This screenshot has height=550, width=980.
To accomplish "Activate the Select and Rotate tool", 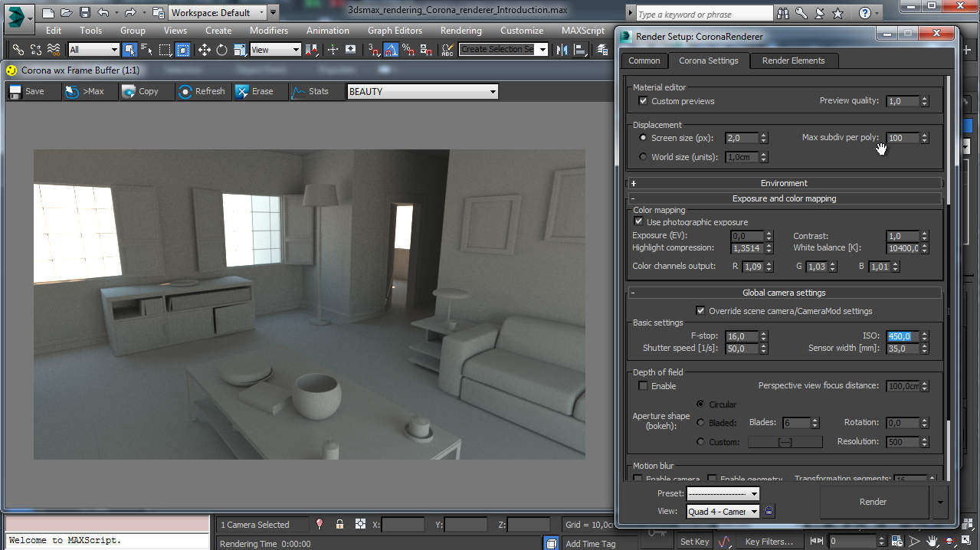I will [222, 50].
